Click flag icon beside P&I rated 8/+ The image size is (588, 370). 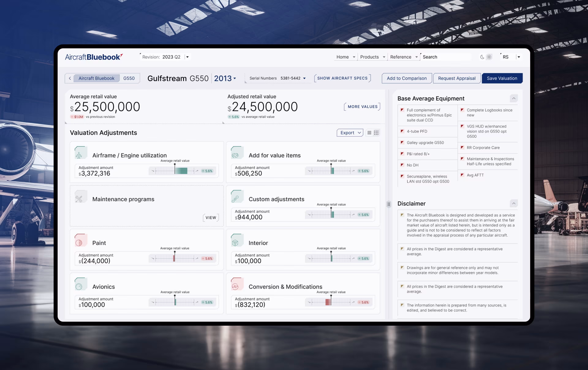[x=402, y=154]
